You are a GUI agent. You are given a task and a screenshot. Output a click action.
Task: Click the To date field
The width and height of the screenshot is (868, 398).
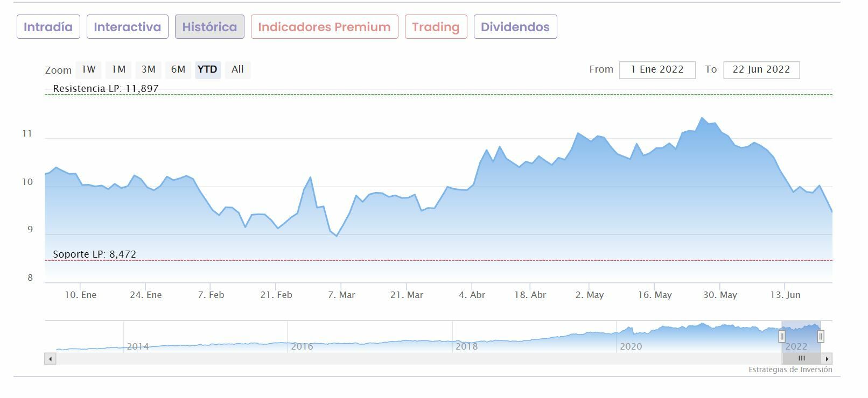(x=761, y=70)
